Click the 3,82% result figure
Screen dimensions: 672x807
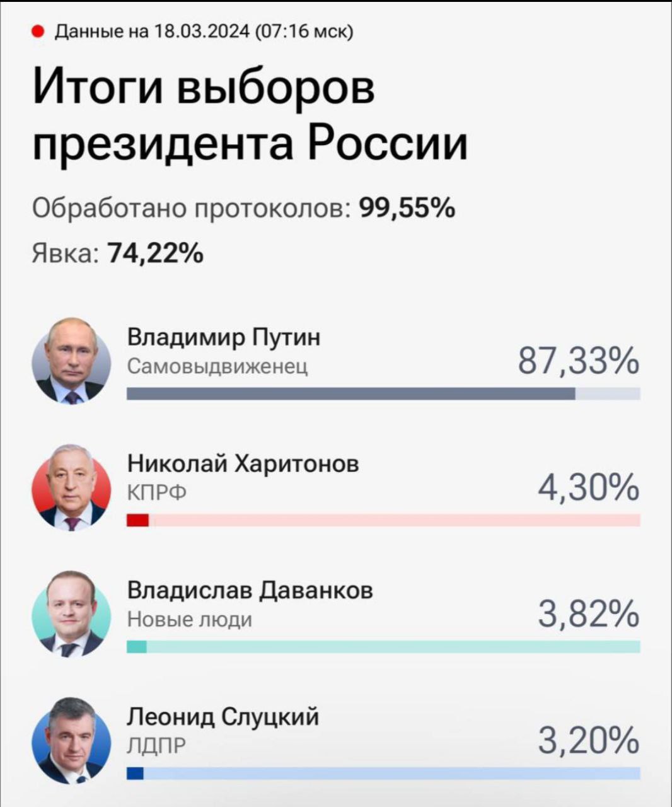[x=588, y=615]
